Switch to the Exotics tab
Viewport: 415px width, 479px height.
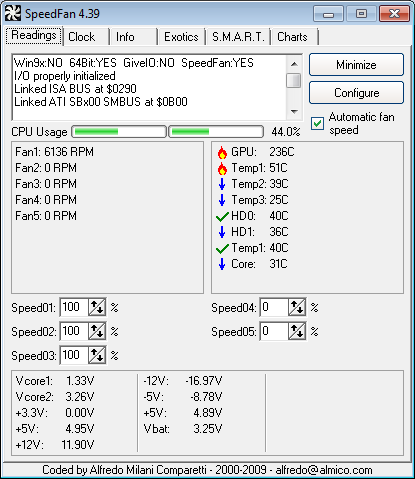[181, 37]
